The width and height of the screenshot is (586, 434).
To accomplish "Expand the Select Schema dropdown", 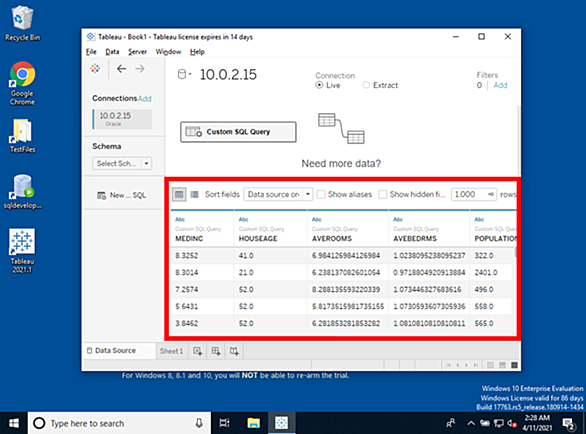I will point(122,163).
